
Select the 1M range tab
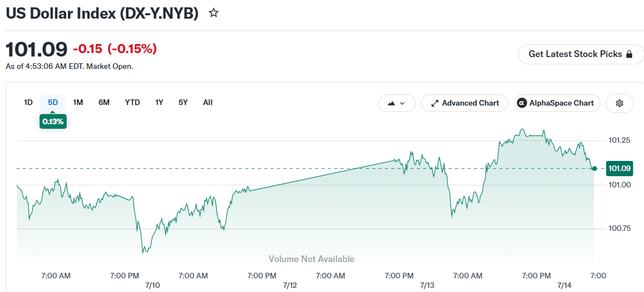coord(78,103)
